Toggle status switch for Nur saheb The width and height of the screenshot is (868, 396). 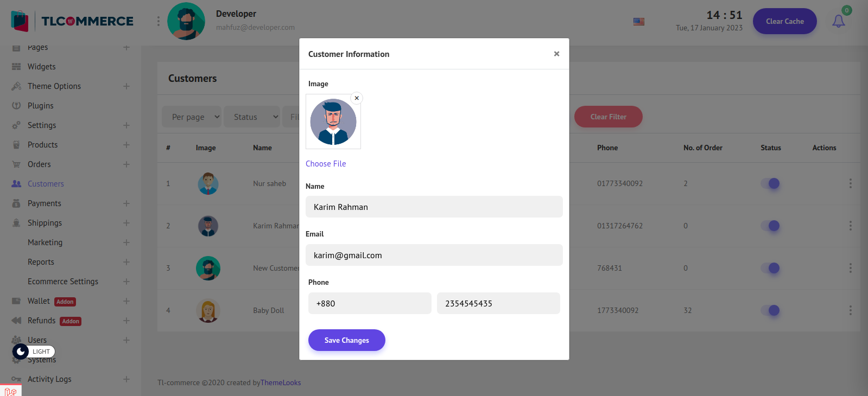click(x=770, y=183)
